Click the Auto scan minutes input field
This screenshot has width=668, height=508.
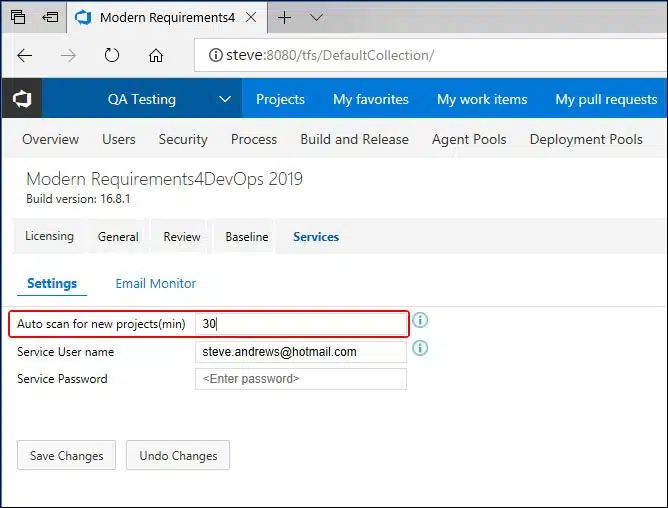tap(301, 324)
